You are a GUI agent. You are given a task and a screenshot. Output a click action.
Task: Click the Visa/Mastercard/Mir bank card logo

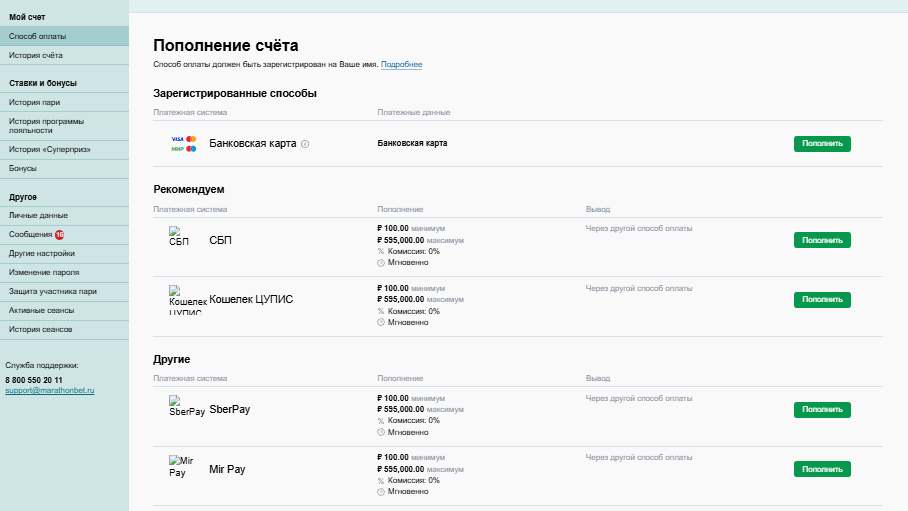pyautogui.click(x=184, y=143)
